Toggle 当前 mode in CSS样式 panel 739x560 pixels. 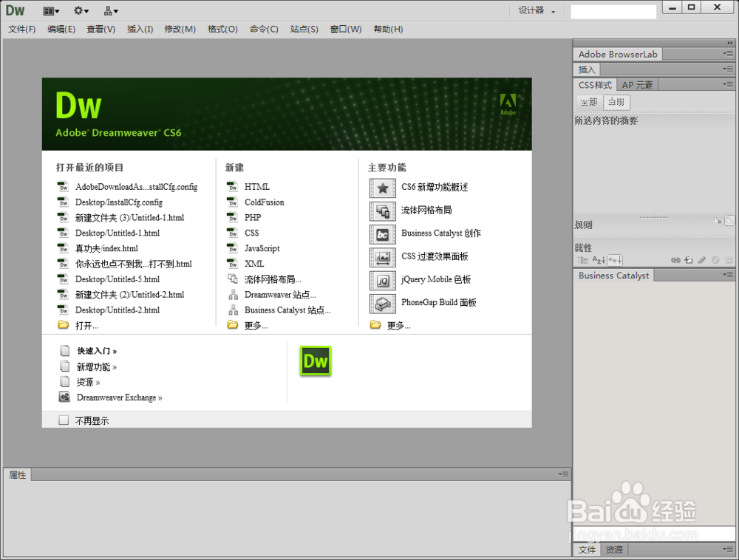click(x=616, y=102)
